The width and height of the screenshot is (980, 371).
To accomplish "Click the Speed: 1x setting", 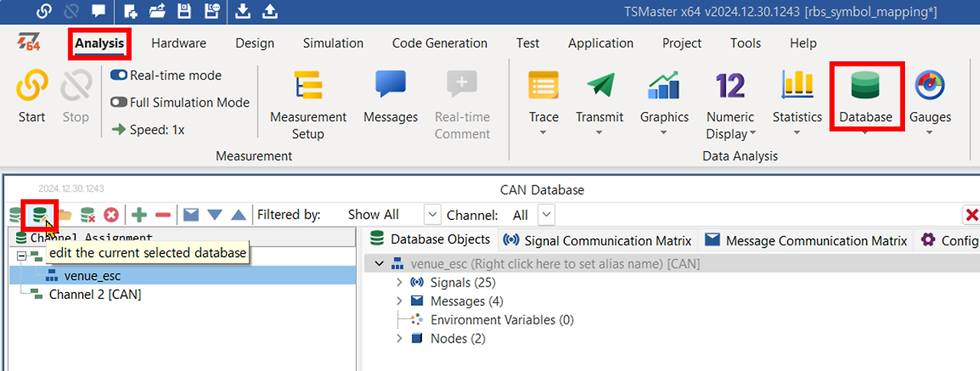I will click(x=148, y=130).
